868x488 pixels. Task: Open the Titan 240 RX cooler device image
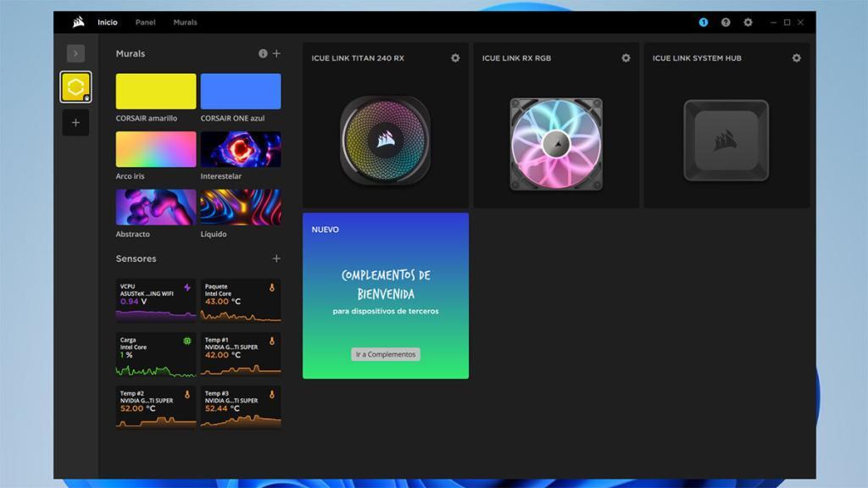pos(386,140)
